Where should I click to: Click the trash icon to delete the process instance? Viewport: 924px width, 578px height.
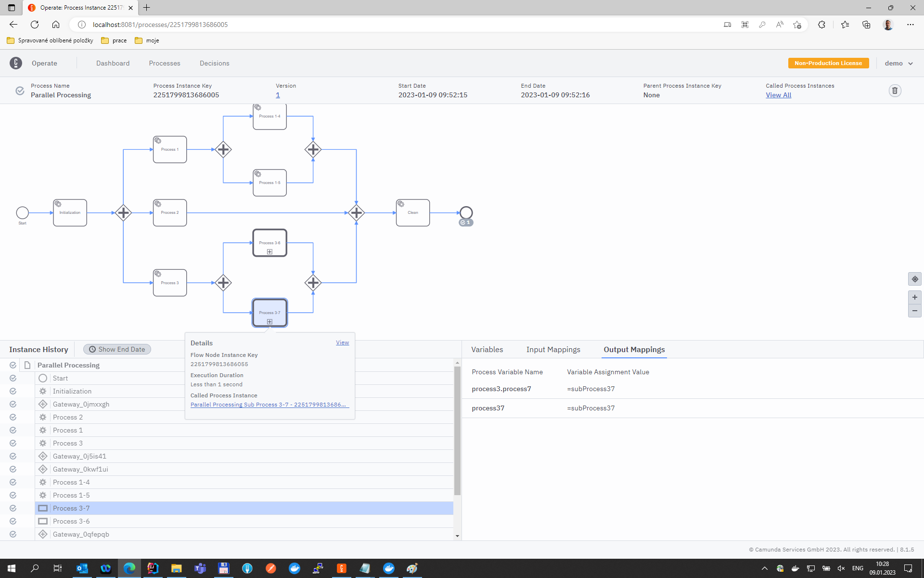pos(895,91)
